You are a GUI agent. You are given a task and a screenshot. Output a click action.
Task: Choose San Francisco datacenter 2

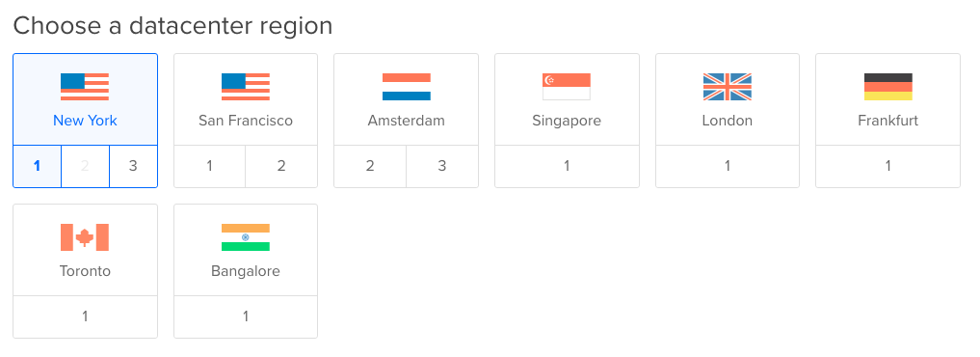(281, 166)
